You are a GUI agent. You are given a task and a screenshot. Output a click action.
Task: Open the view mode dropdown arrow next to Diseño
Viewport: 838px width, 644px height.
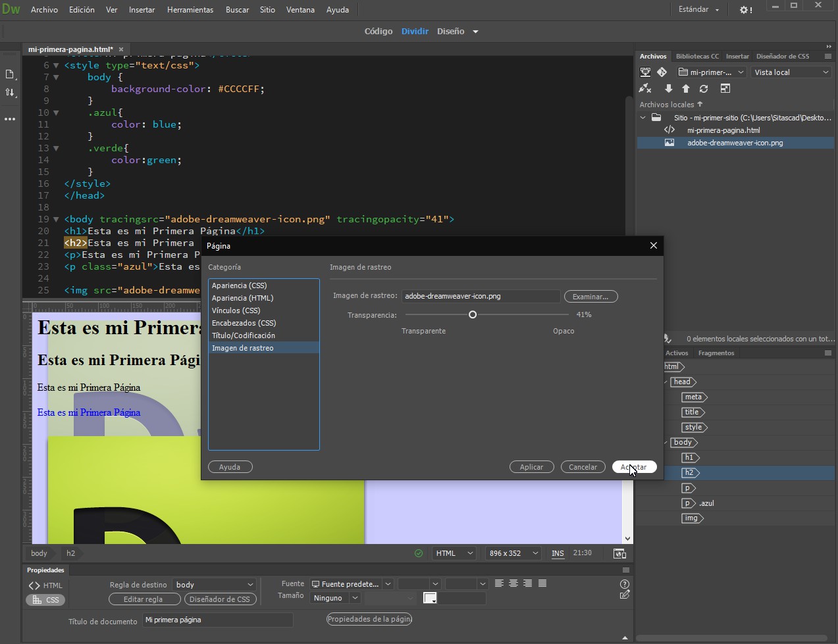point(475,32)
